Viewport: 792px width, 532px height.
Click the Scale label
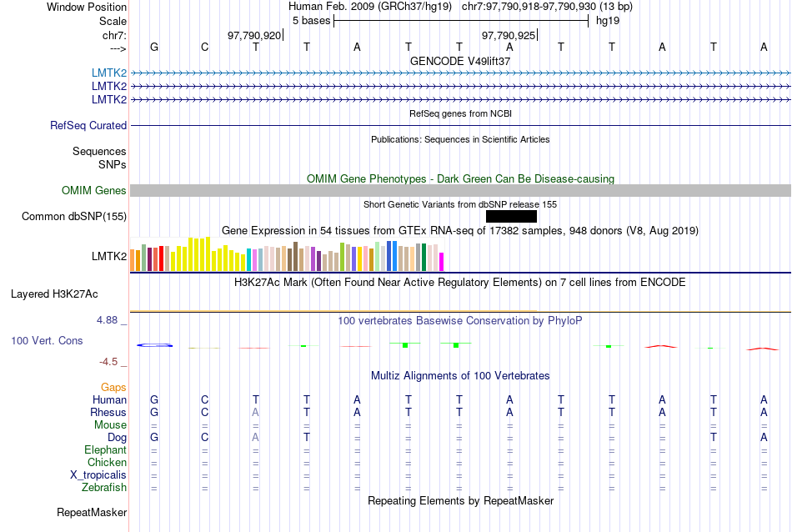[113, 21]
